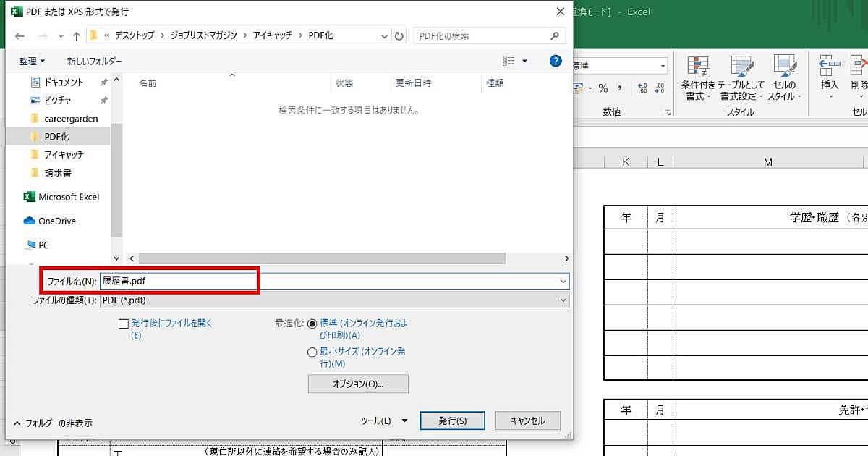This screenshot has width=868, height=456.
Task: Open the ファイルの種類 dropdown
Action: click(x=563, y=300)
